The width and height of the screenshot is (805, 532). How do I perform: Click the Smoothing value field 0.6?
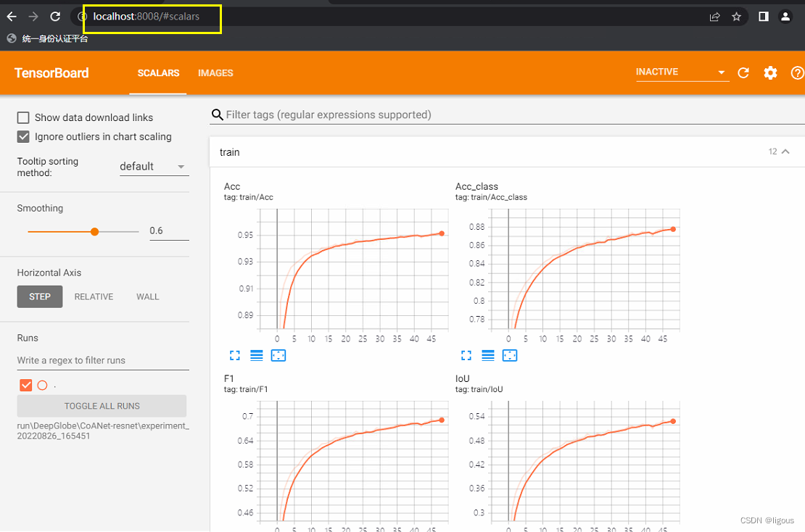click(x=169, y=231)
